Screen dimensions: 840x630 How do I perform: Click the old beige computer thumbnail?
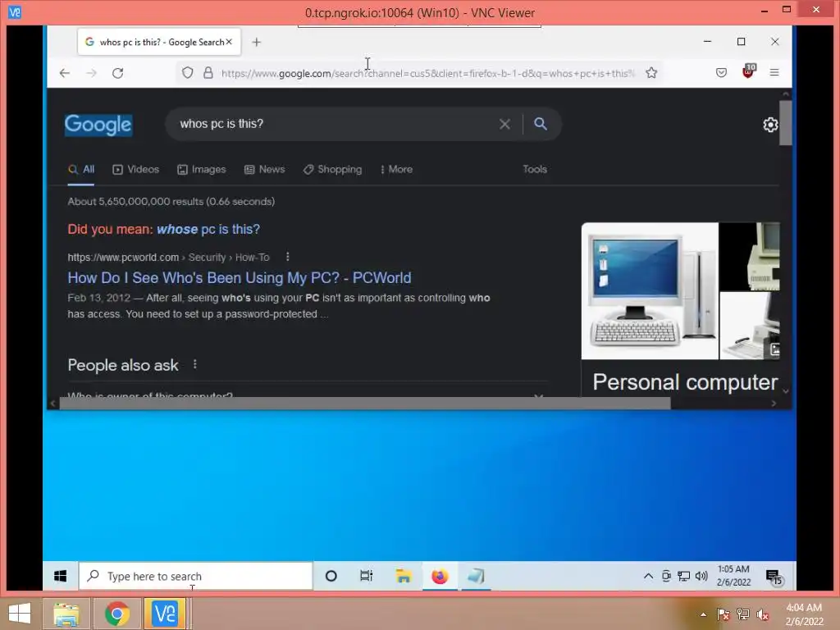[750, 257]
